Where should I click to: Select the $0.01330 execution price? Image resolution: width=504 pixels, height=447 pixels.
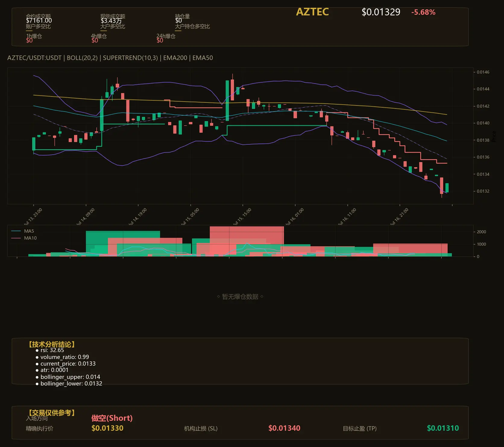(x=107, y=428)
